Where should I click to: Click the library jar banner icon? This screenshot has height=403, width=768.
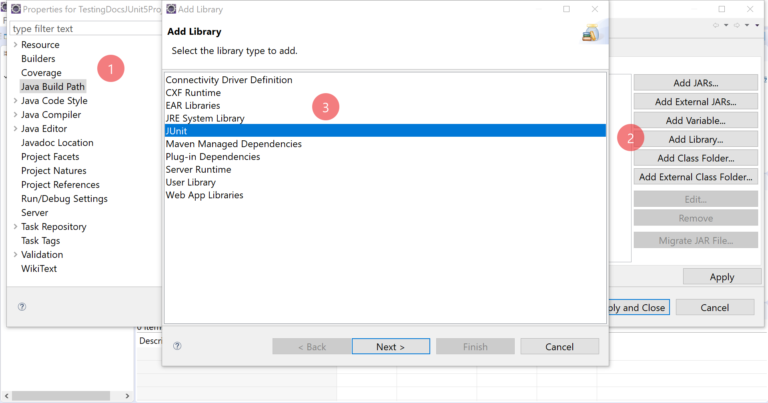(x=590, y=33)
